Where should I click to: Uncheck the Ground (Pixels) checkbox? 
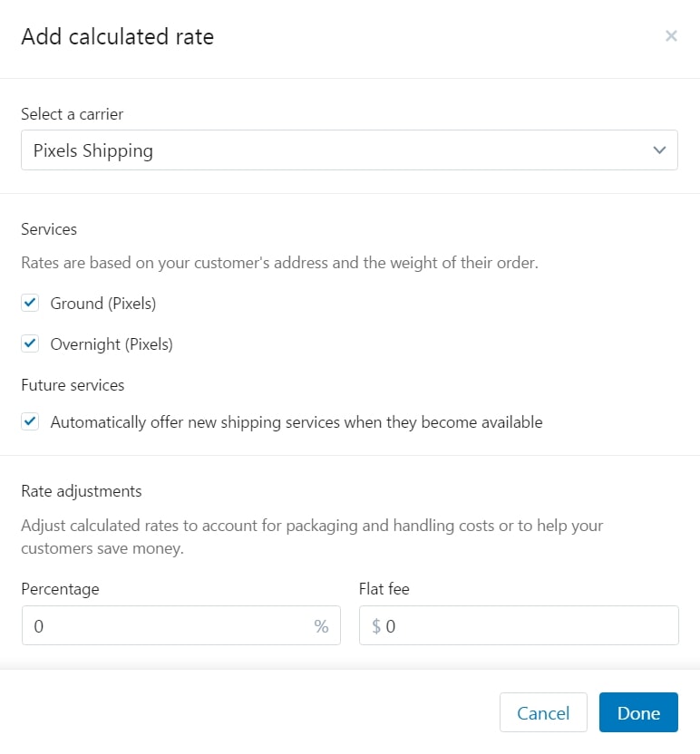(x=31, y=304)
